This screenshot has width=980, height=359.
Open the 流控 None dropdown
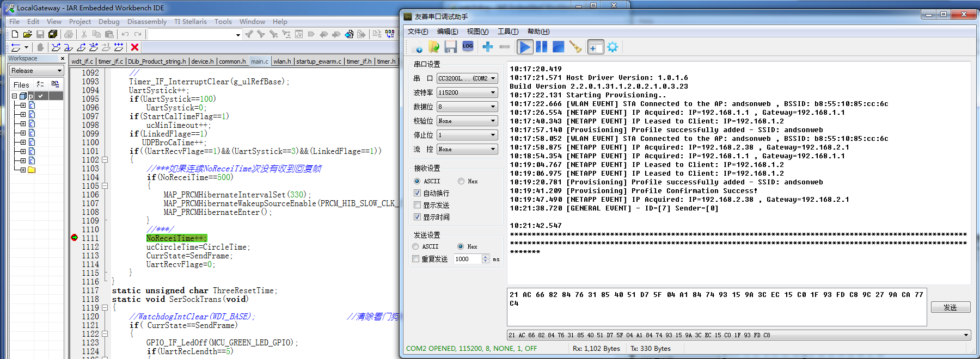[x=467, y=149]
